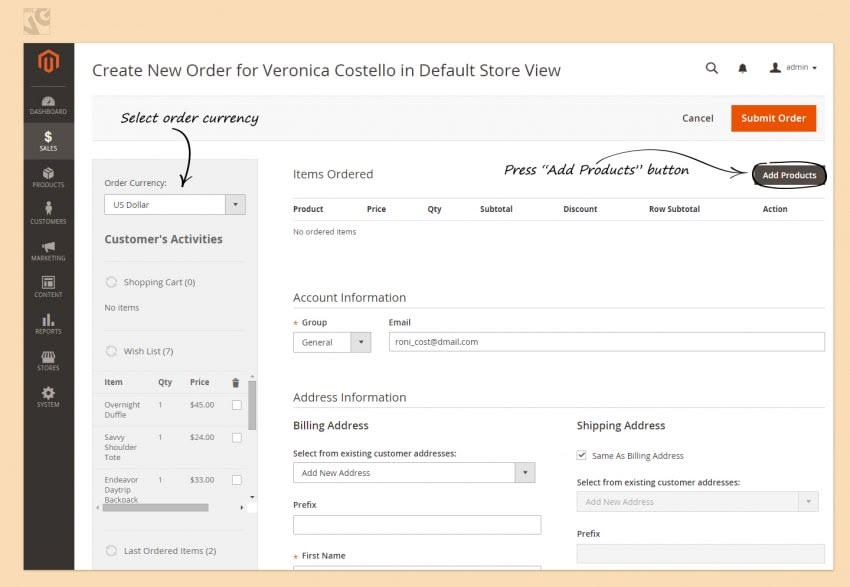Click the wish list Qty column header
Screen dimensions: 850x587
coord(165,382)
